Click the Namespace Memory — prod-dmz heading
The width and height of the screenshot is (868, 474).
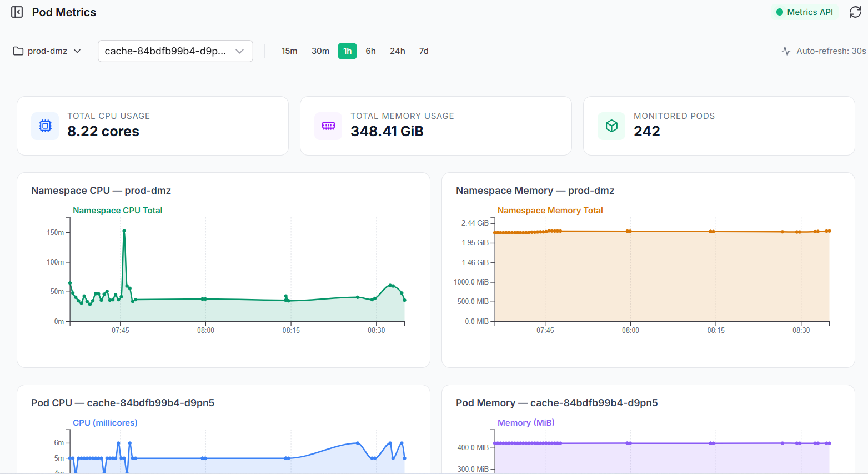[535, 191]
